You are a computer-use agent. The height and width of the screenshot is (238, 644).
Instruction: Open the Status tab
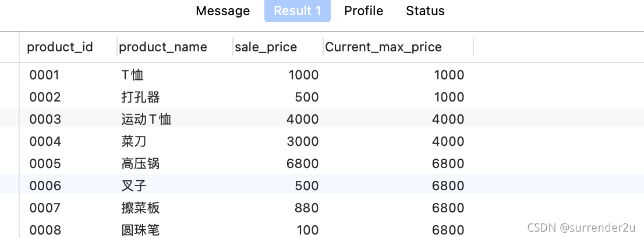425,10
